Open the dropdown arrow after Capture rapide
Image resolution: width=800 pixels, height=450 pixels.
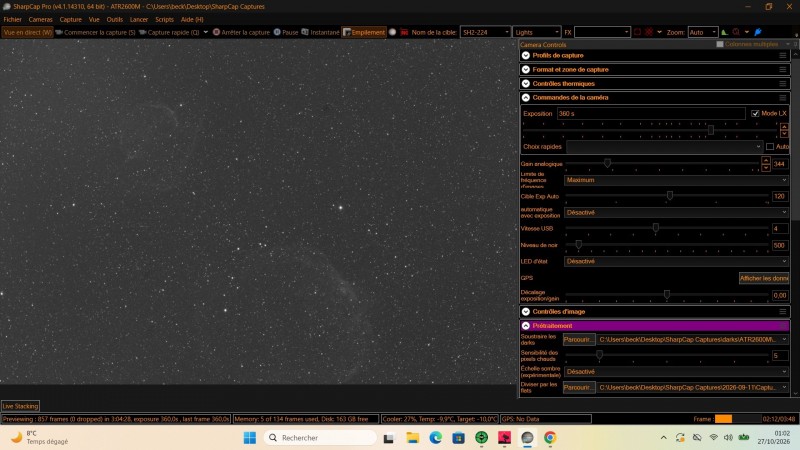[x=206, y=32]
